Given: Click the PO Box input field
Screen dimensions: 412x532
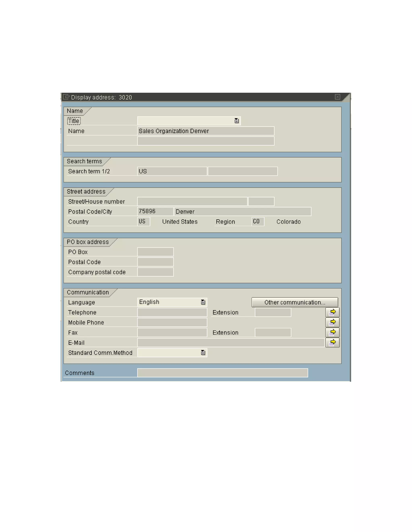Looking at the screenshot, I should pos(155,252).
